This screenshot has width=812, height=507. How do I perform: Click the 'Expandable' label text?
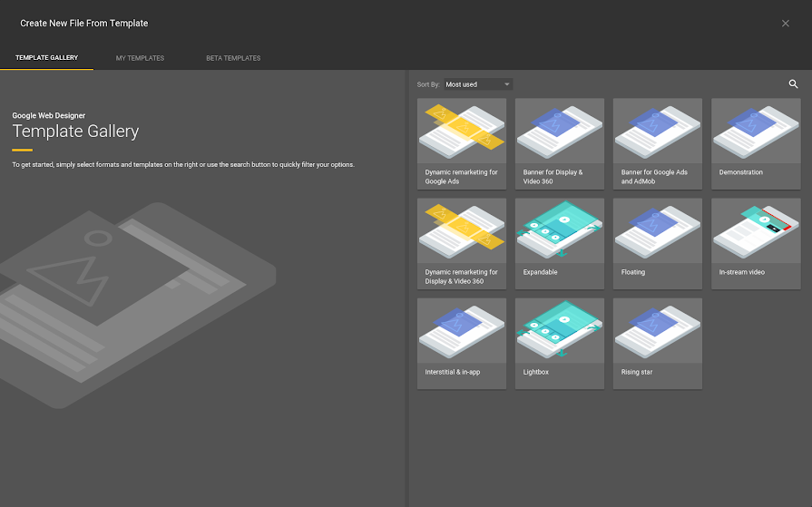pyautogui.click(x=540, y=272)
